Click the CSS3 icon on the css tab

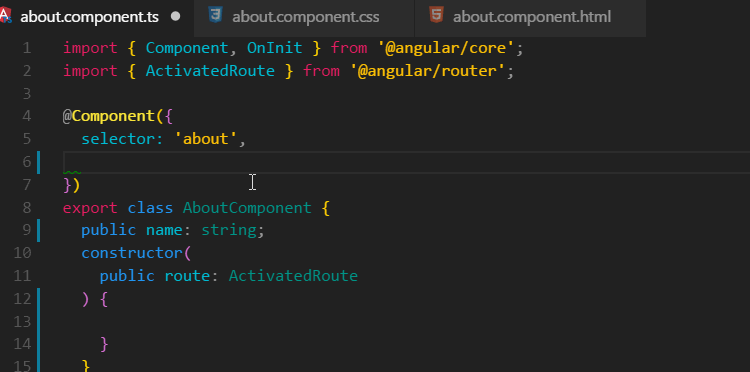215,15
